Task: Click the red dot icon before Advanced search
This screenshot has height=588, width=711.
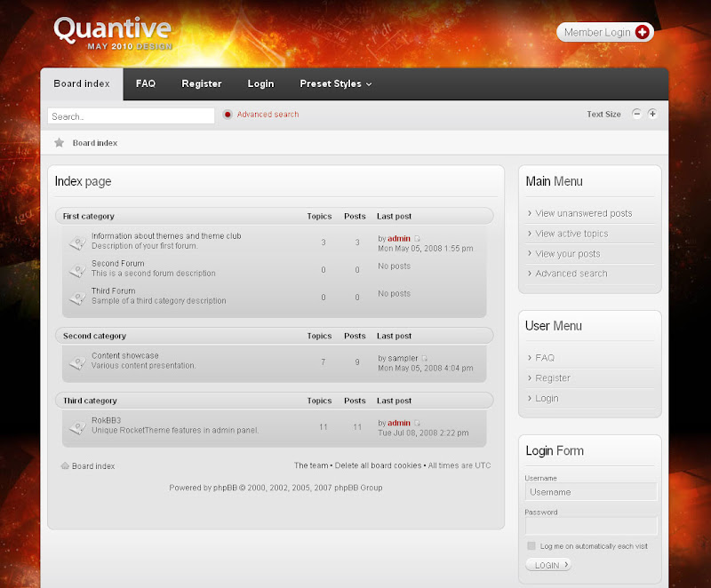Action: tap(228, 115)
